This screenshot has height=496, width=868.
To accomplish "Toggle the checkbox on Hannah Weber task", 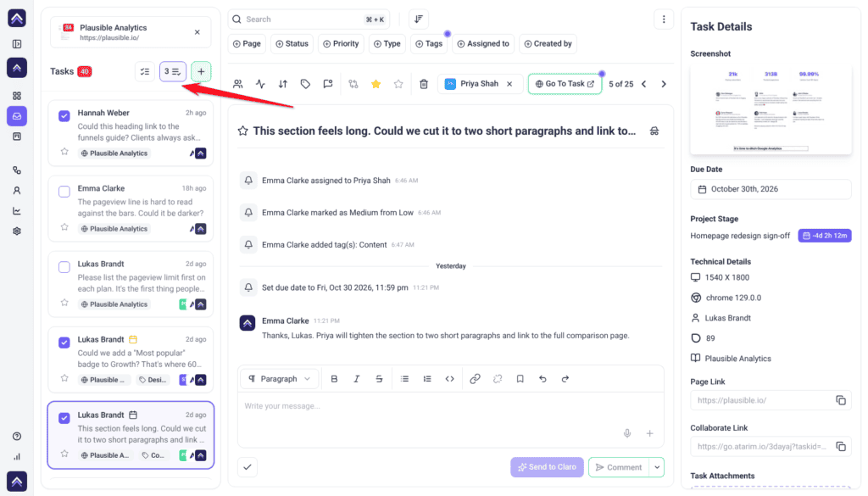I will point(64,115).
